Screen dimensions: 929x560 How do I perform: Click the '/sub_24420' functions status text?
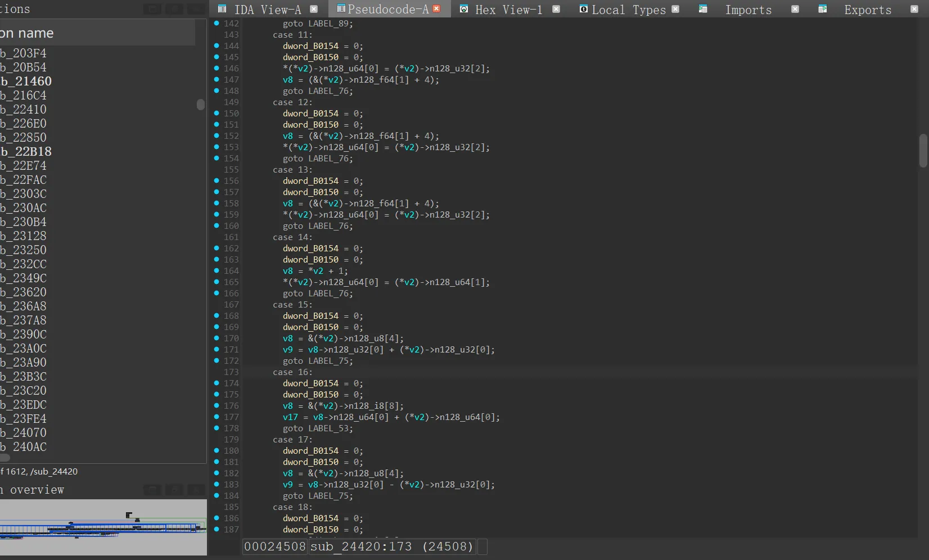[x=55, y=472]
